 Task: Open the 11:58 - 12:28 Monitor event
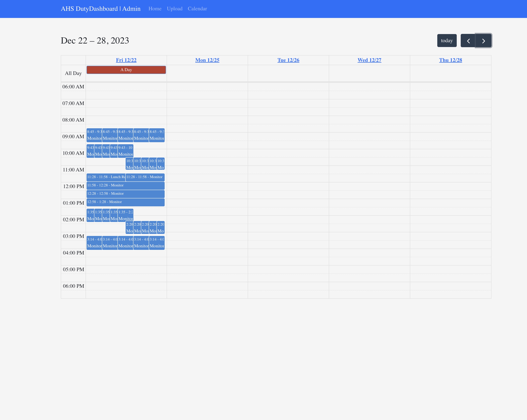pos(125,186)
